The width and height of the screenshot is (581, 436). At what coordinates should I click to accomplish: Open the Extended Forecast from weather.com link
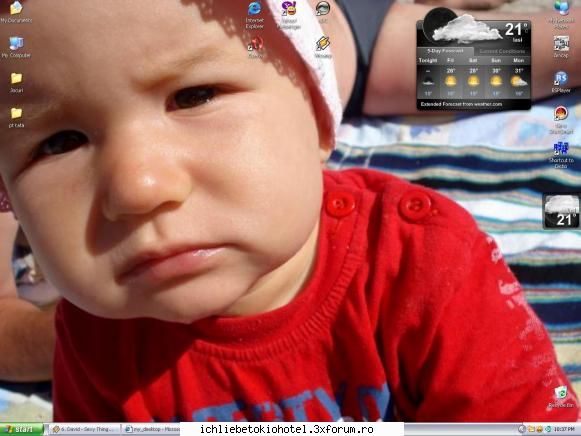tap(461, 104)
